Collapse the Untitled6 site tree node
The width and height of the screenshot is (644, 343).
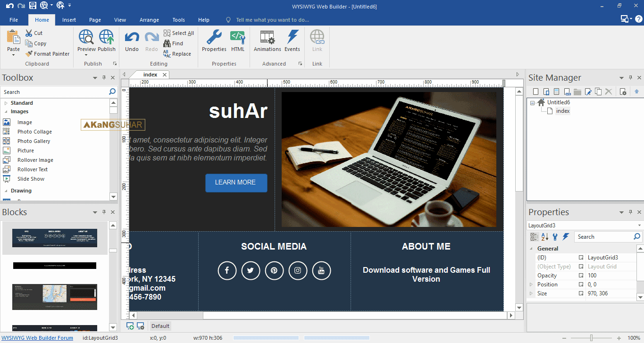pos(533,102)
